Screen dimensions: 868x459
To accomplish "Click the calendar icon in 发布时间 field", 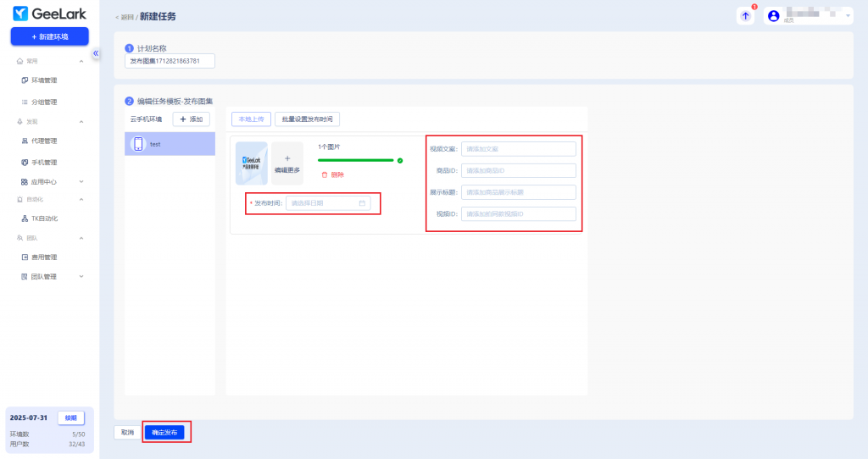I will [x=362, y=203].
